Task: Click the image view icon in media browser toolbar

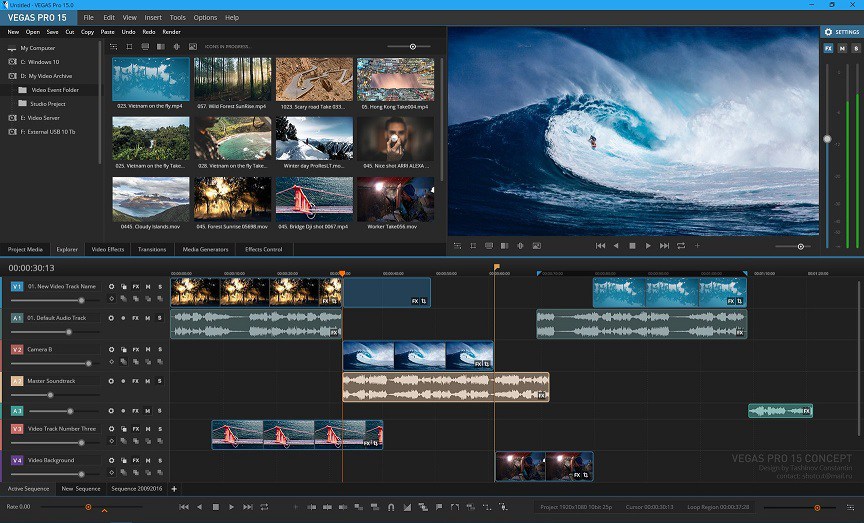Action: (x=193, y=47)
